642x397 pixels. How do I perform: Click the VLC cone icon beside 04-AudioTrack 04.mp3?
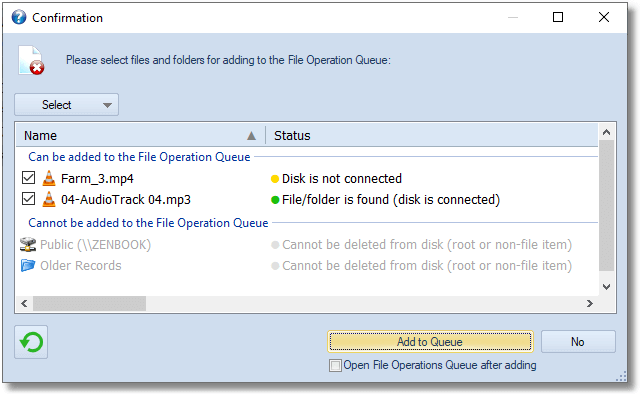pyautogui.click(x=49, y=199)
